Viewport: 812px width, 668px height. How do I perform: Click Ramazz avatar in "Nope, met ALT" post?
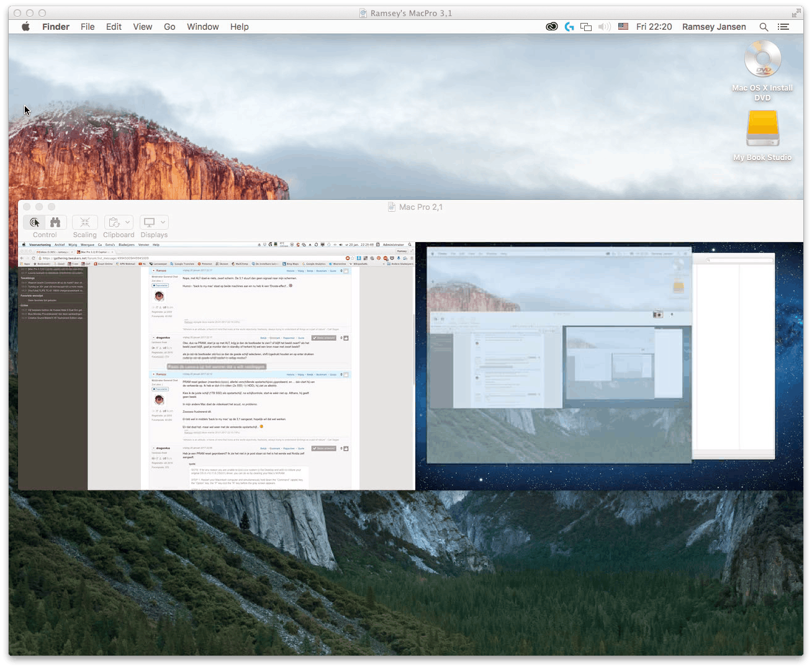coord(159,296)
